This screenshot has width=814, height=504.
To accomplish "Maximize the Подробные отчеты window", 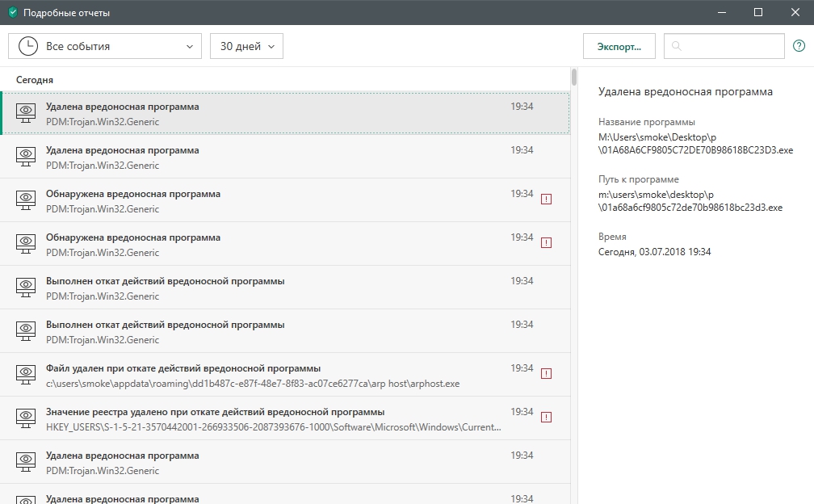I will (x=758, y=12).
